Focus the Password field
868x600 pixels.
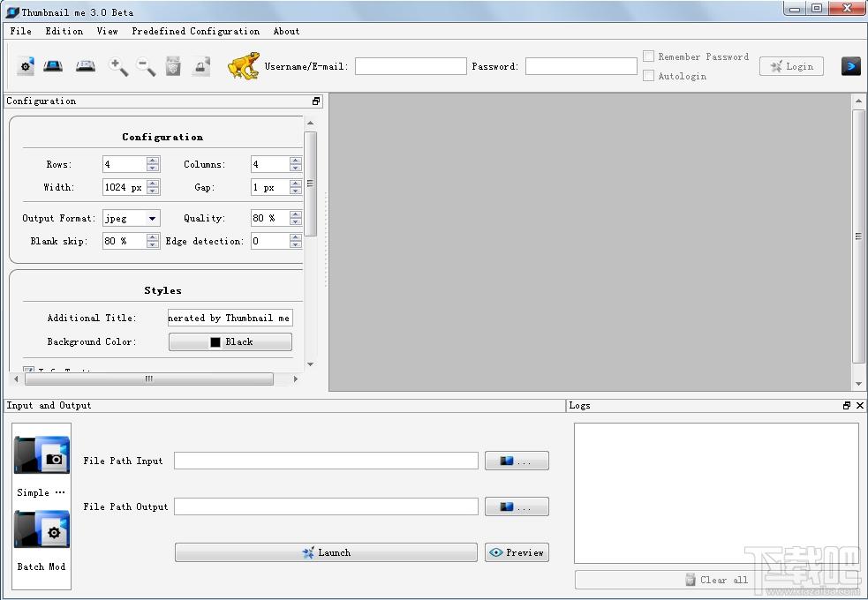[581, 66]
